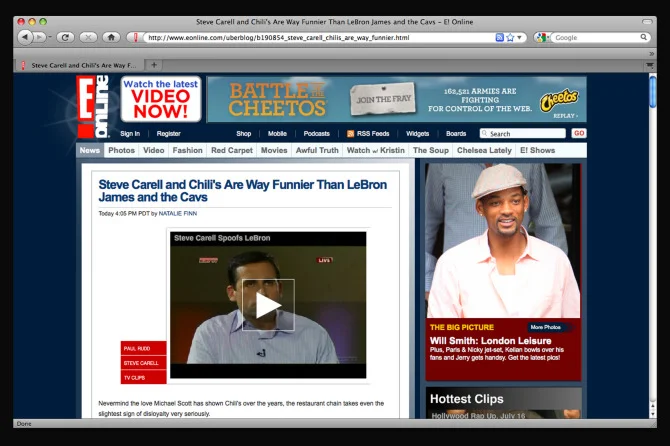
Task: Open the Widgets link
Action: click(x=417, y=134)
